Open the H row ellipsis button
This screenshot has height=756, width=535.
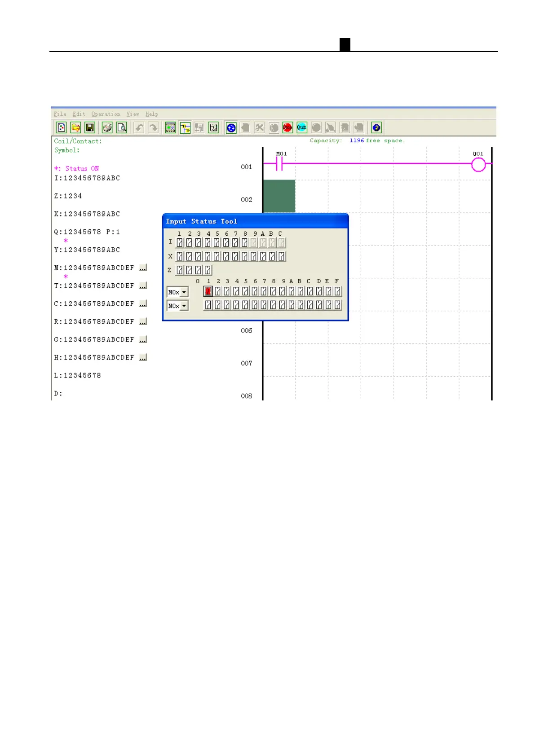tap(143, 358)
